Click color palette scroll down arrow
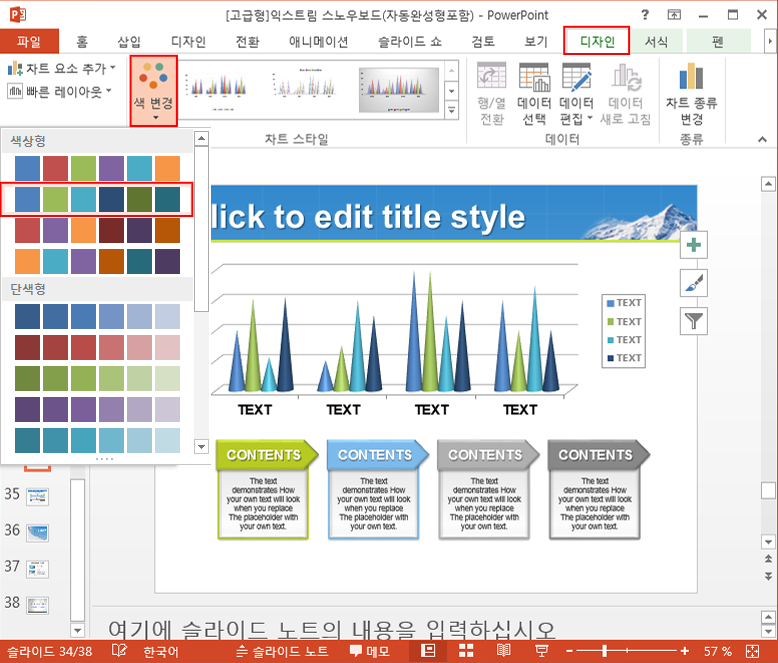This screenshot has width=778, height=663. 201,447
